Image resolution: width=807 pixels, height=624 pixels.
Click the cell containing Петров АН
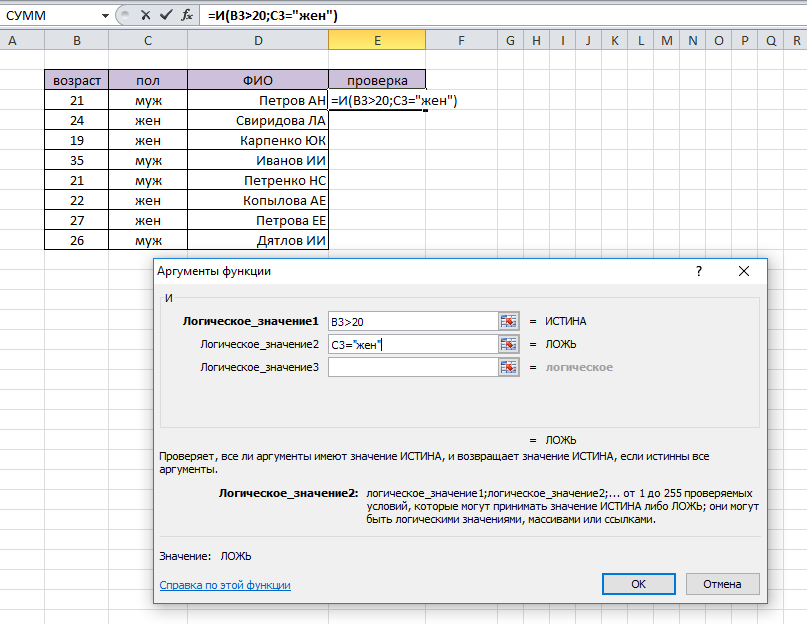(x=258, y=100)
